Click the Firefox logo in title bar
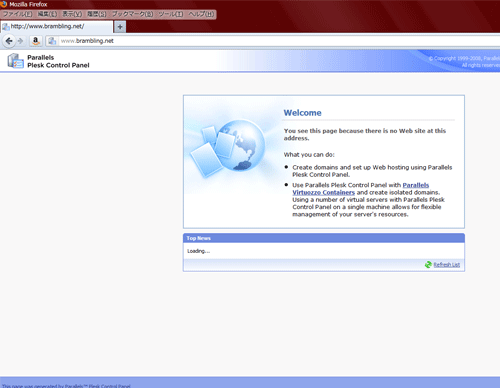 coord(3,4)
